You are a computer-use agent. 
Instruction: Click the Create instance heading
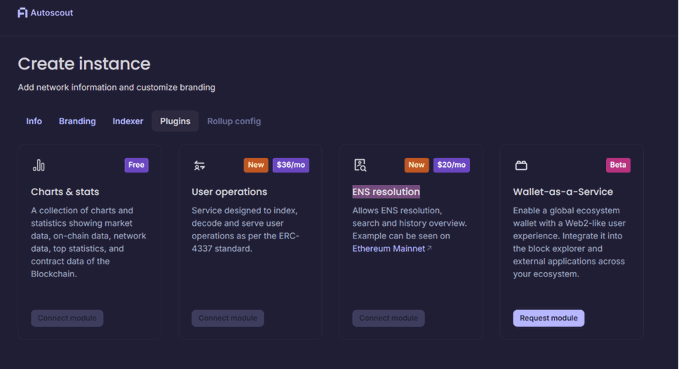click(84, 64)
